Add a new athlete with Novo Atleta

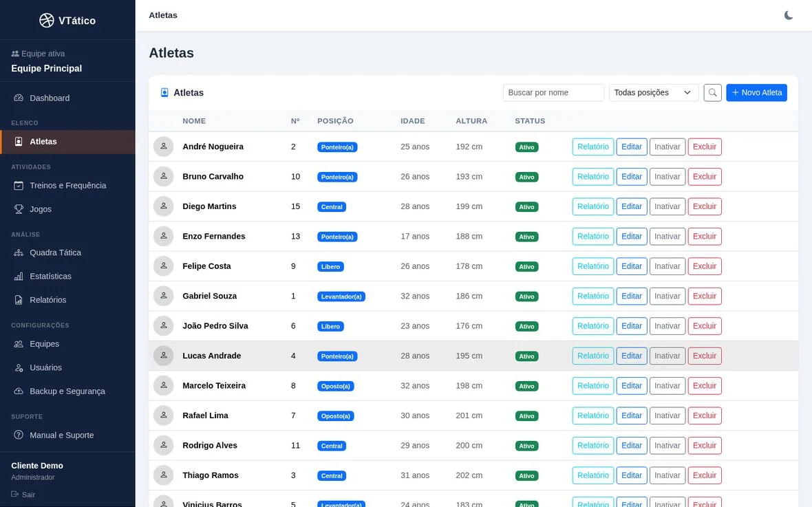[756, 93]
